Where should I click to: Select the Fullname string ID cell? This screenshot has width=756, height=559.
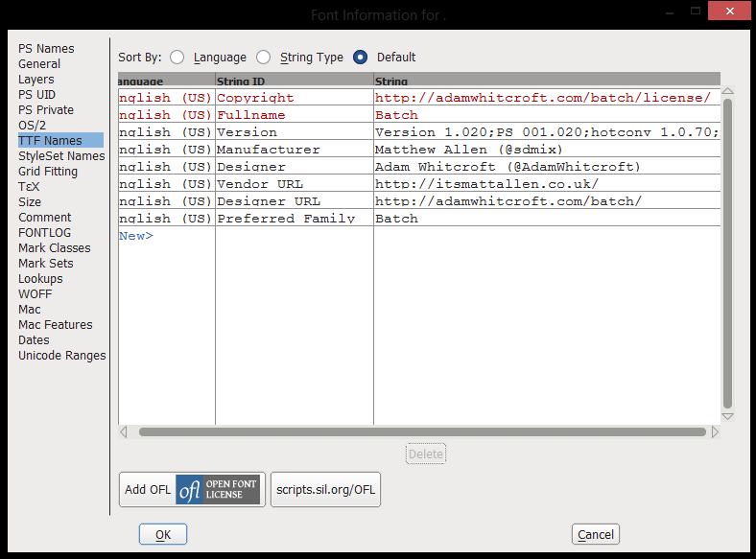click(295, 115)
